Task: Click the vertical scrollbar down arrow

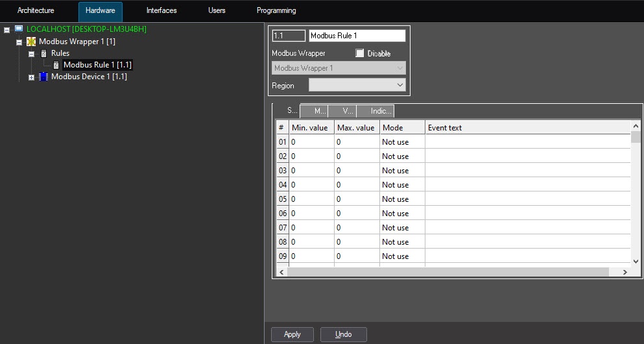Action: (x=636, y=262)
